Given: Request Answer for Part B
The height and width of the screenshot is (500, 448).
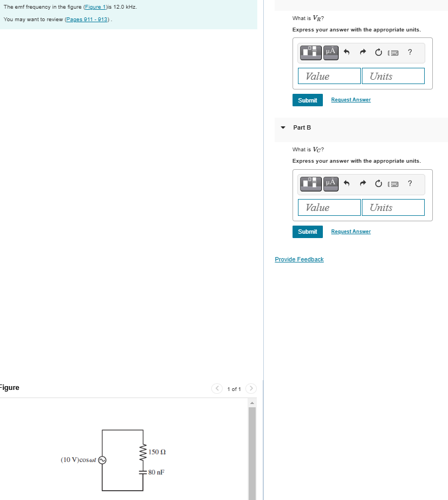Looking at the screenshot, I should 351,232.
